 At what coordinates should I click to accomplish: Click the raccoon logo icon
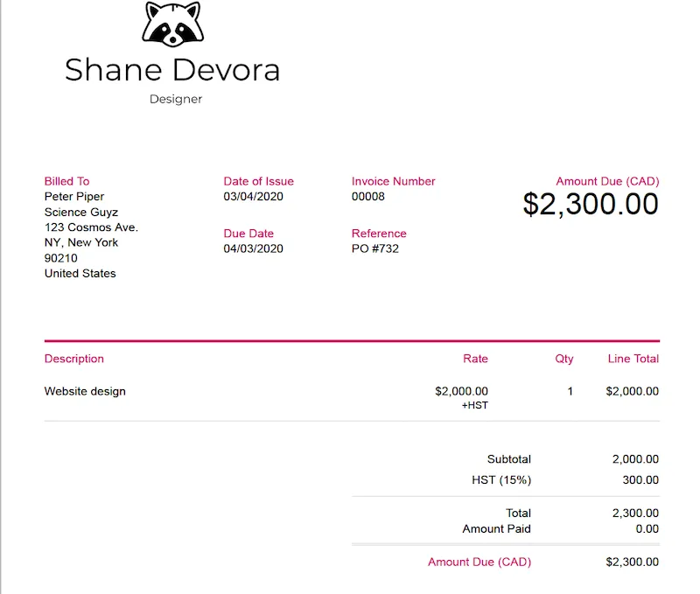tap(172, 24)
